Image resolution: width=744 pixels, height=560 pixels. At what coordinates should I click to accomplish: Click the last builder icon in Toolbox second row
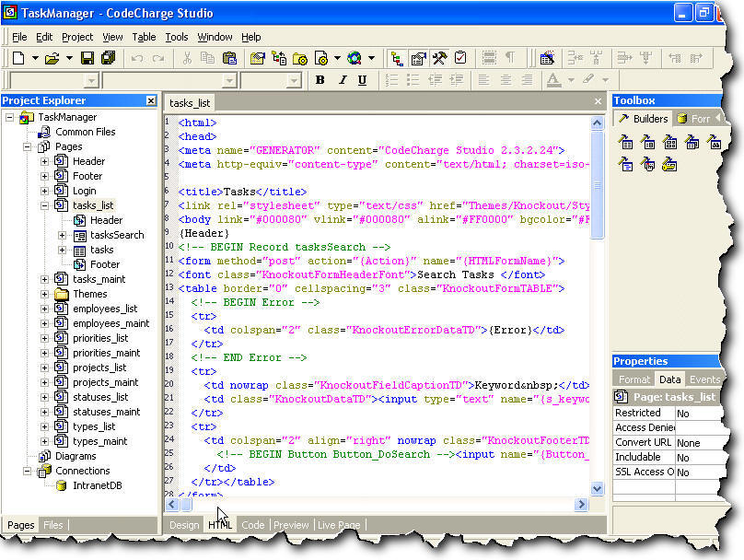669,164
